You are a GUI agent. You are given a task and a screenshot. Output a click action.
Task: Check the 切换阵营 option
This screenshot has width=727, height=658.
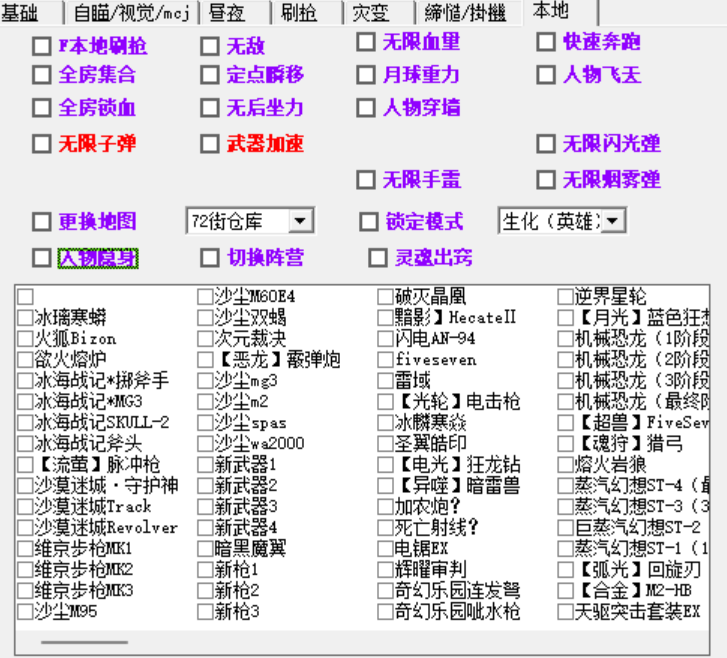(x=210, y=258)
